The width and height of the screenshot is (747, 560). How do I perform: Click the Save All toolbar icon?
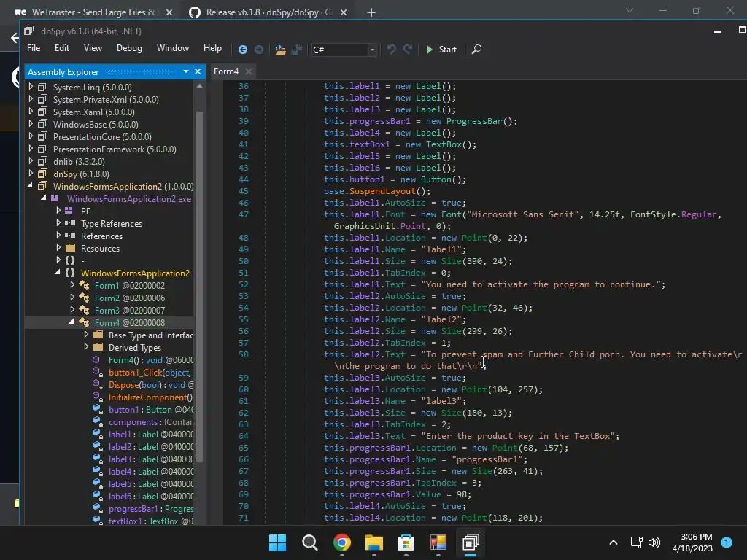(297, 50)
